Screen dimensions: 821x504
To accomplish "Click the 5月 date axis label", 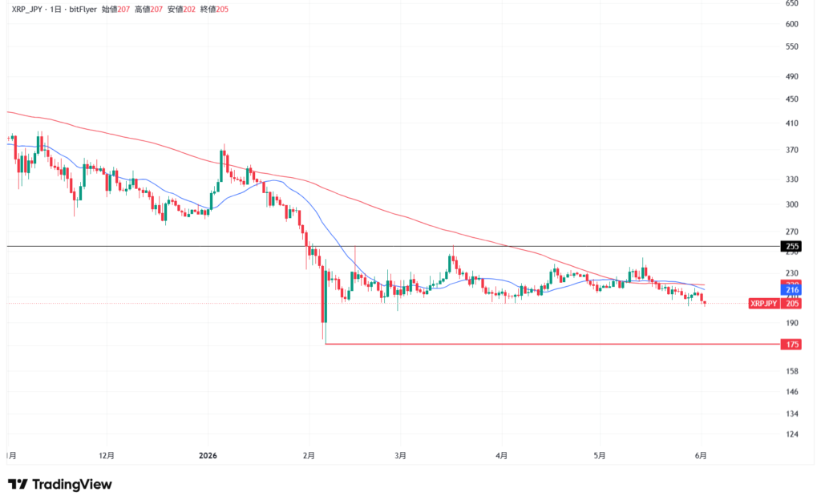I will 600,455.
